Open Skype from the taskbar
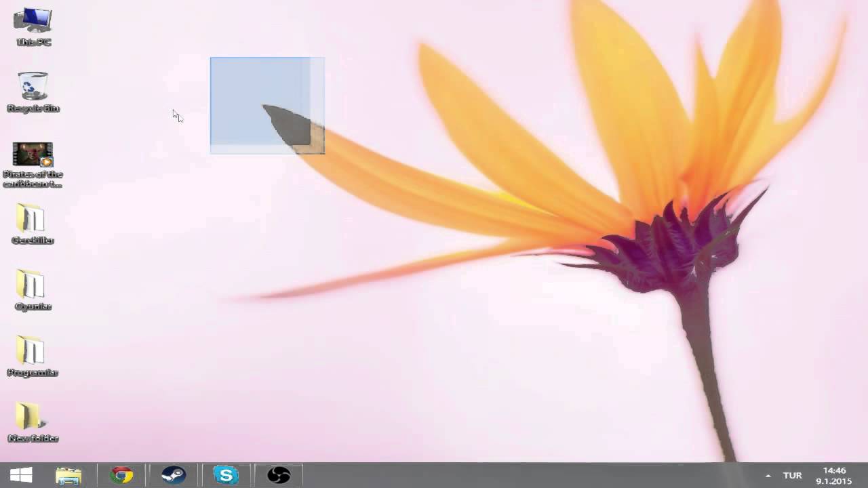This screenshot has width=868, height=488. (226, 475)
